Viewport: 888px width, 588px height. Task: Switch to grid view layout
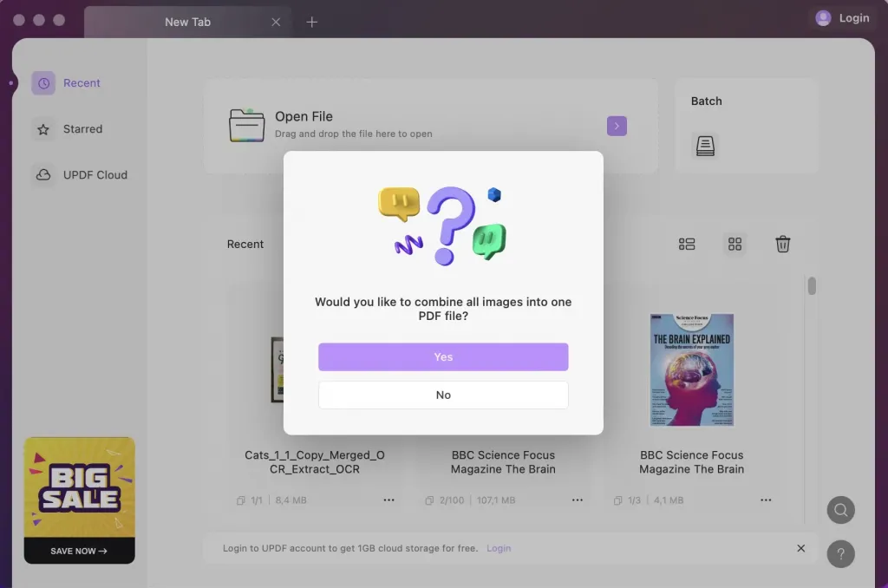[735, 245]
